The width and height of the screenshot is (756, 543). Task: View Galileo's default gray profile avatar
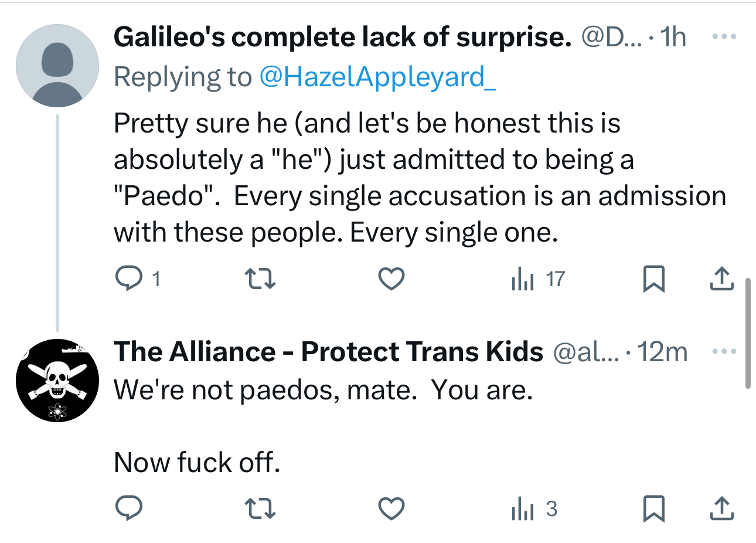coord(57,66)
